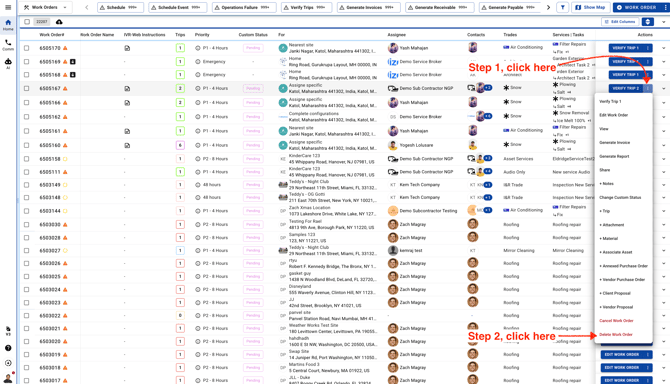Expand the 6503026 row chevron
This screenshot has width=670, height=384.
[x=664, y=264]
